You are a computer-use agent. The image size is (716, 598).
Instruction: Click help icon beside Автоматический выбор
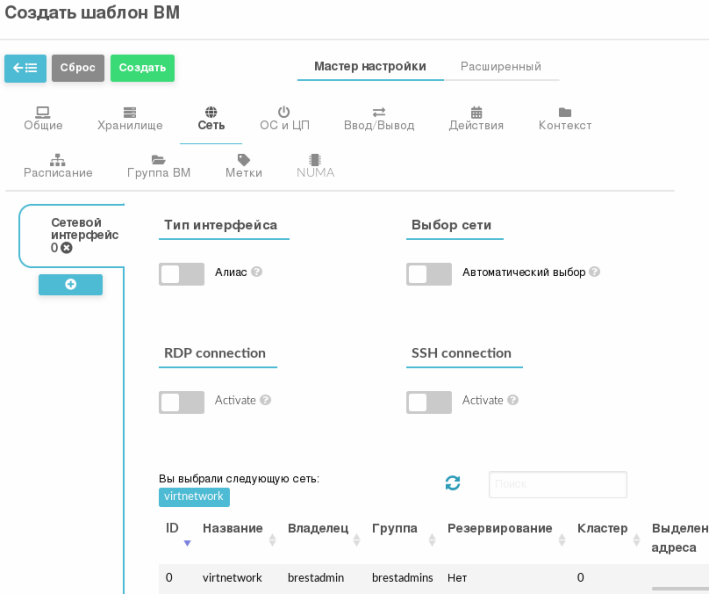[x=595, y=272]
